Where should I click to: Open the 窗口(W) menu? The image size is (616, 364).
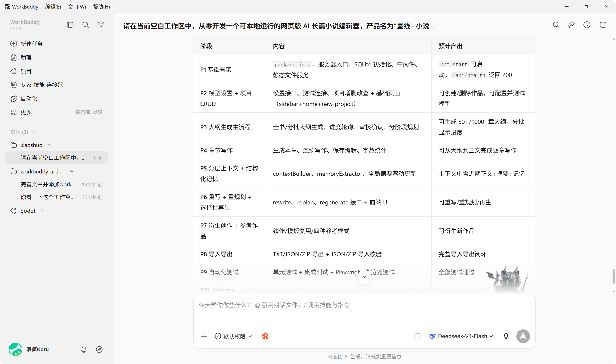pyautogui.click(x=77, y=7)
